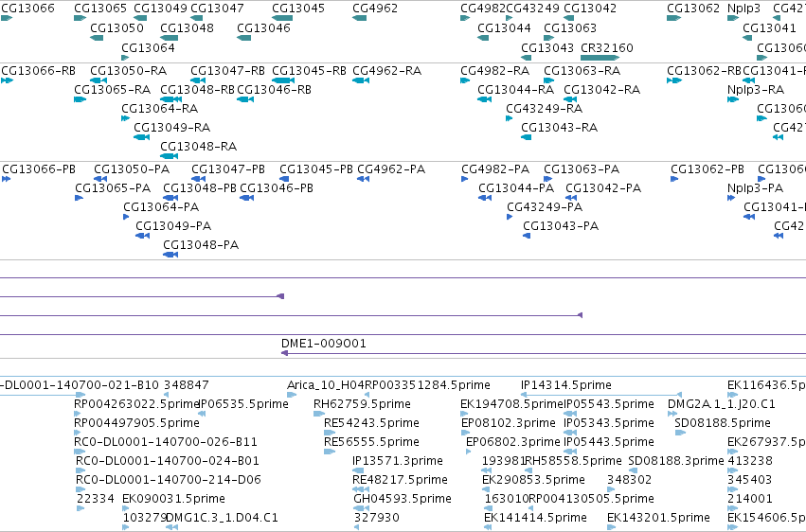This screenshot has height=532, width=806.
Task: Select the SD08188.3prime EST label
Action: point(676,461)
